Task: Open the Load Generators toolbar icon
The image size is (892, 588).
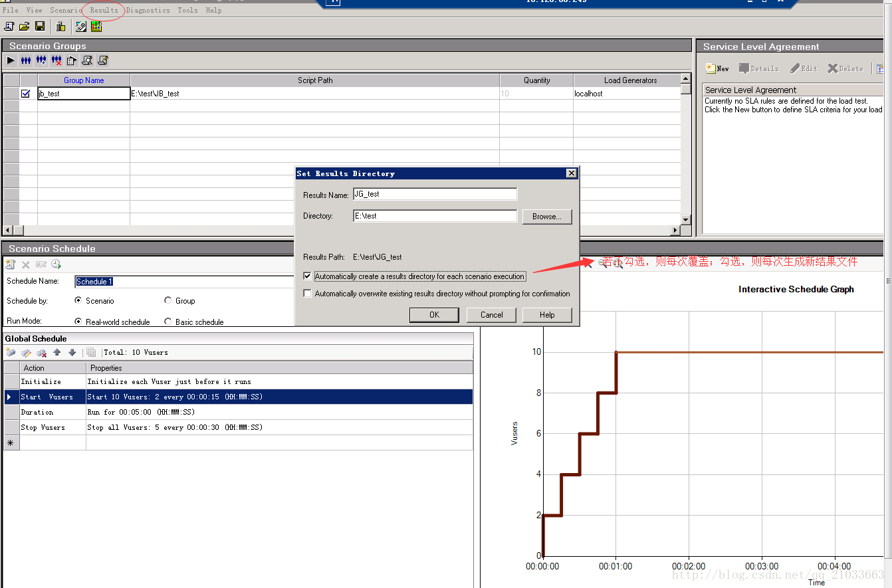Action: tap(60, 27)
